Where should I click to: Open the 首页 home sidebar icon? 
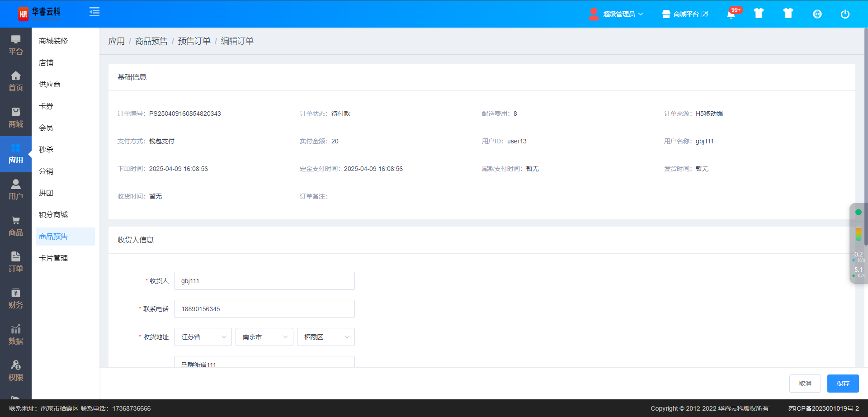coord(16,81)
